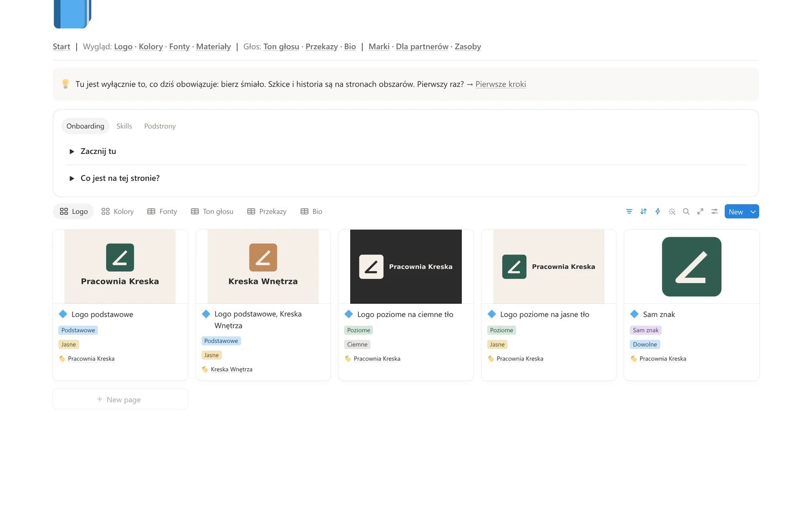Image resolution: width=812 pixels, height=508 pixels.
Task: Open the Dla partnerów navigation link
Action: (x=422, y=47)
